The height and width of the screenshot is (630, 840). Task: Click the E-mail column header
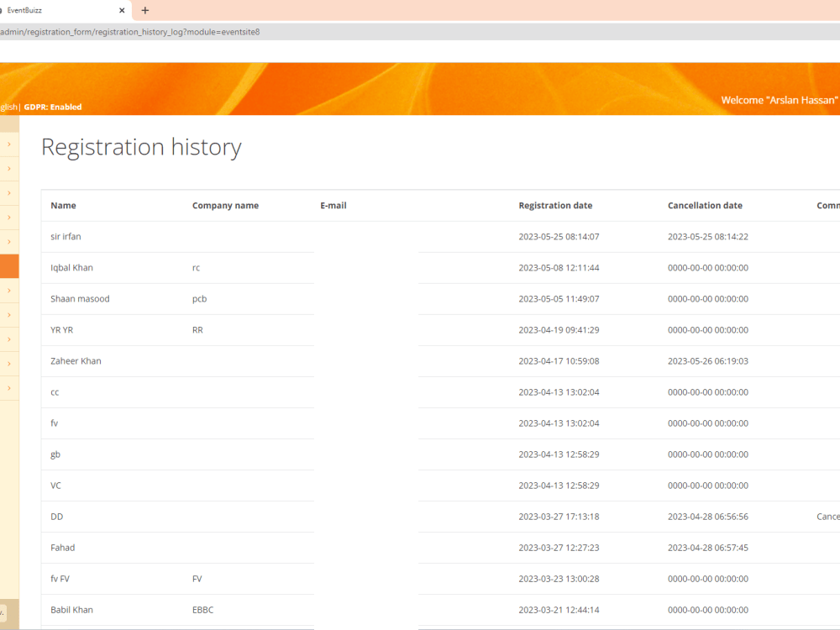[333, 205]
